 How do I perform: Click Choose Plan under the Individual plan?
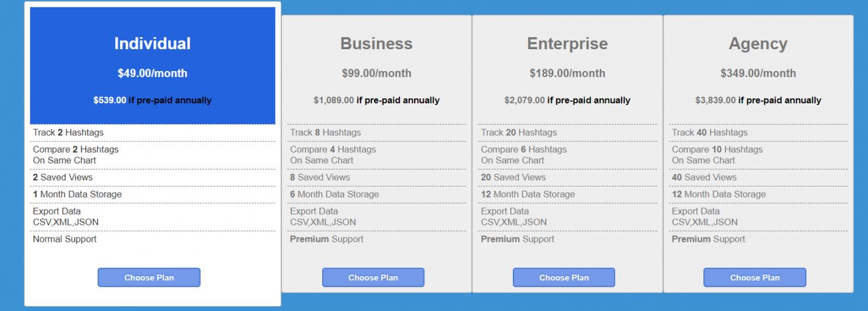pyautogui.click(x=149, y=278)
